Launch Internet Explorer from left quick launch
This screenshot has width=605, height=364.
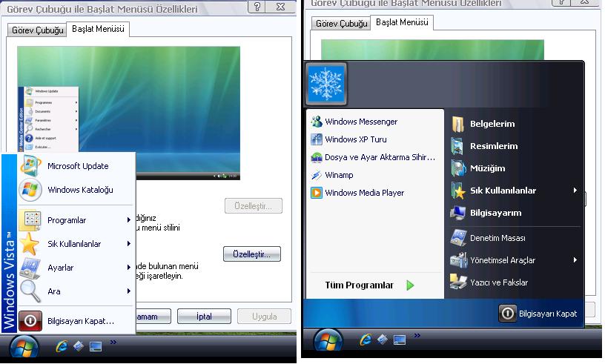[x=62, y=346]
